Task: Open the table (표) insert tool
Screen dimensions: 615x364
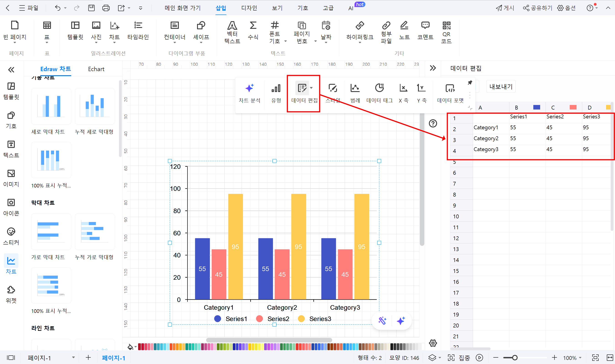Action: 47,32
